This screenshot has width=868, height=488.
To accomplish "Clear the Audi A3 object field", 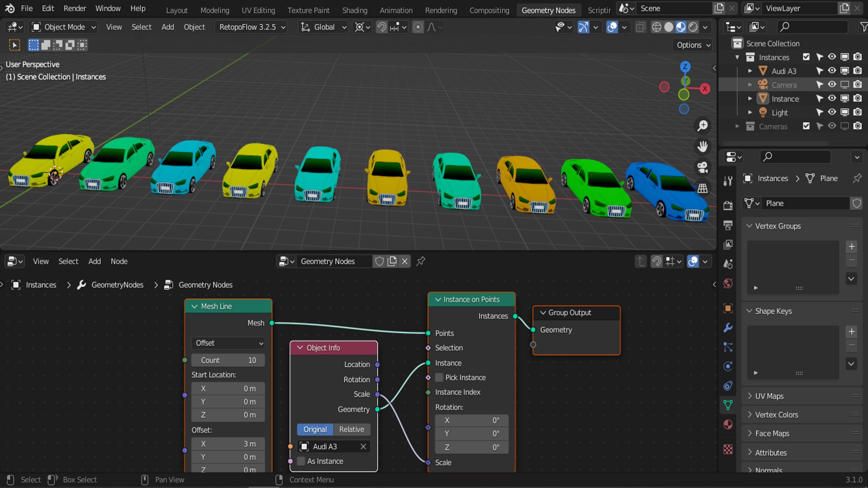I will 363,446.
